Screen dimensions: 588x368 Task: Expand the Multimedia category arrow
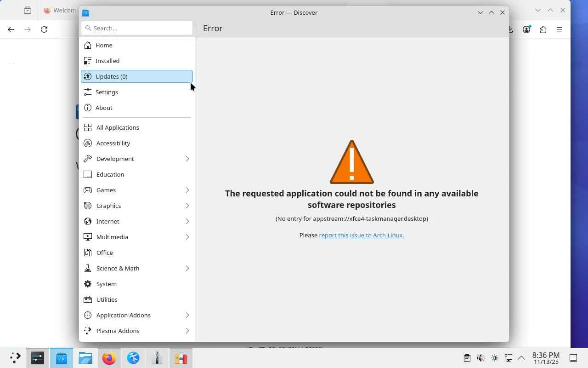(187, 237)
